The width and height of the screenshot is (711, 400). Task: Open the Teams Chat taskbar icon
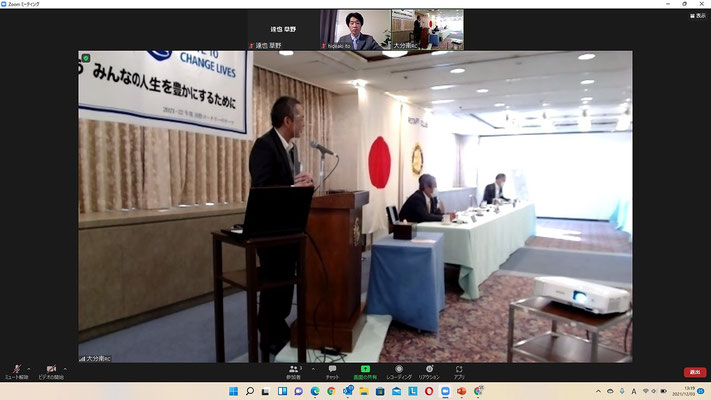coord(298,391)
